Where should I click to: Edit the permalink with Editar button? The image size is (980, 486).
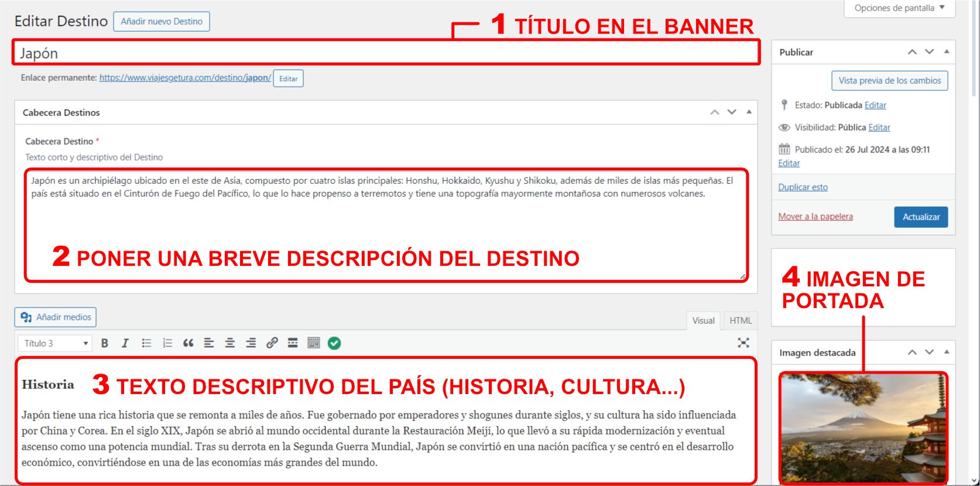288,78
